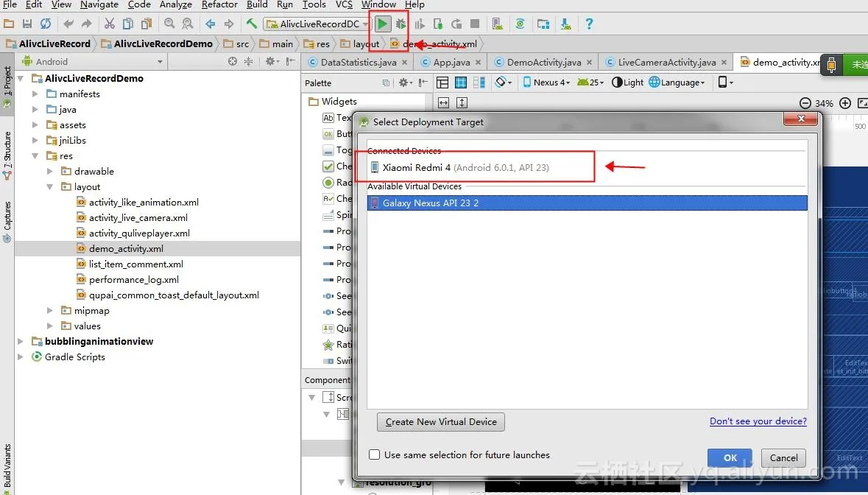The height and width of the screenshot is (495, 868).
Task: Open the Captures side panel tab
Action: [7, 222]
